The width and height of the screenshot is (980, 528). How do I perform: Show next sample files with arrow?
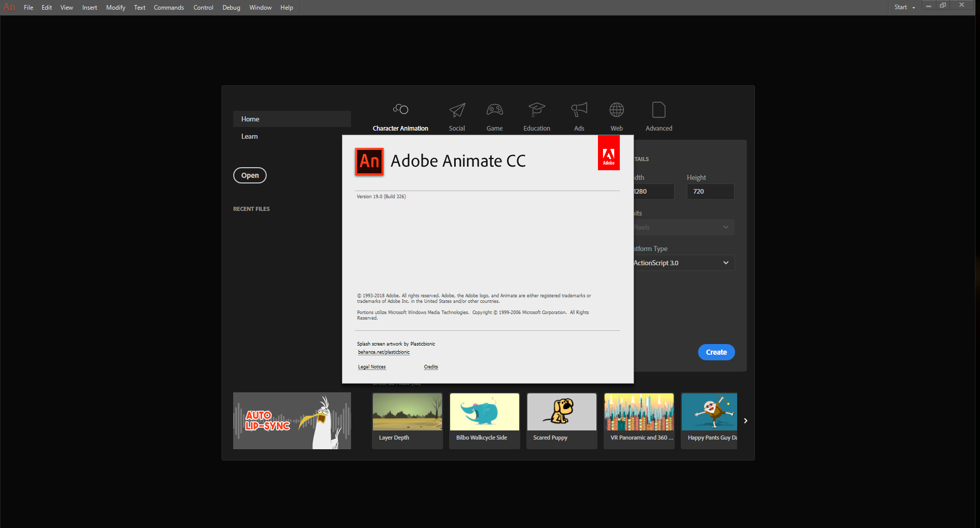tap(745, 421)
